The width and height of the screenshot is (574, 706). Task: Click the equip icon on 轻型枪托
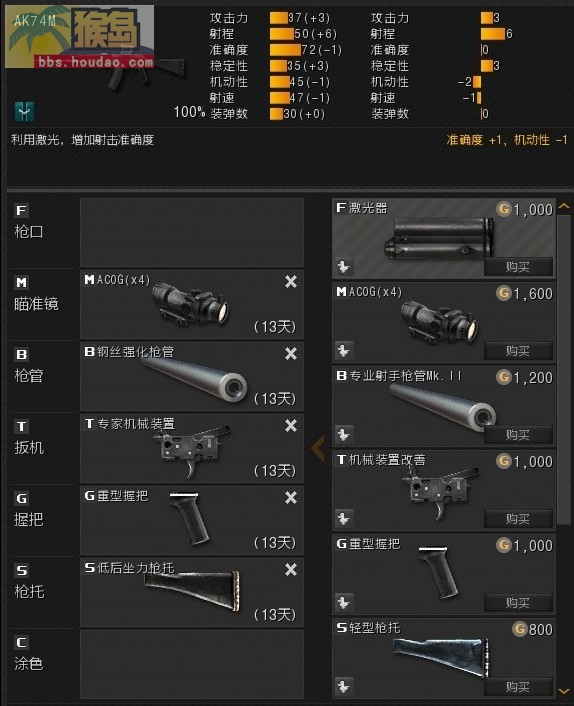344,687
